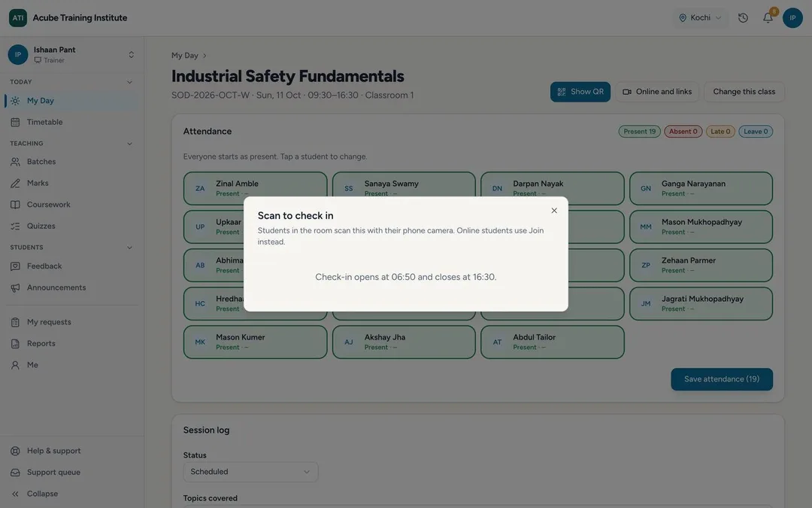Click the ATI logo icon
Screen dimensions: 812x508
click(x=18, y=17)
